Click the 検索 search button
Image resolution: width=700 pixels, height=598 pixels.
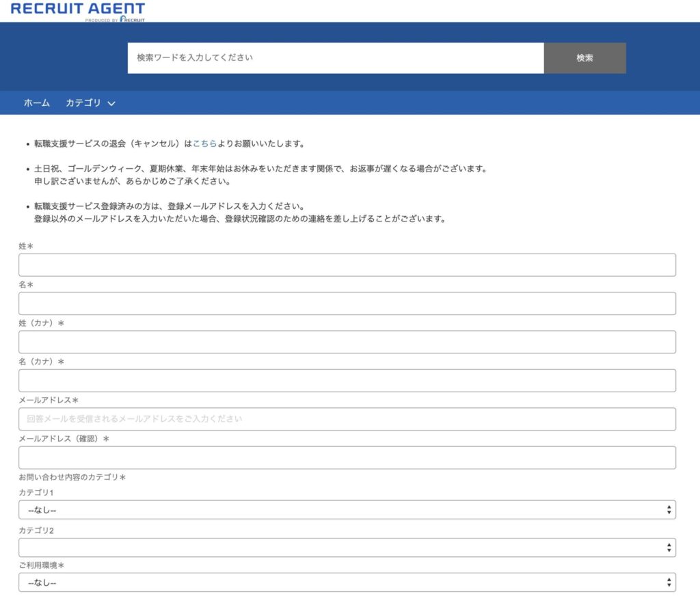(585, 58)
